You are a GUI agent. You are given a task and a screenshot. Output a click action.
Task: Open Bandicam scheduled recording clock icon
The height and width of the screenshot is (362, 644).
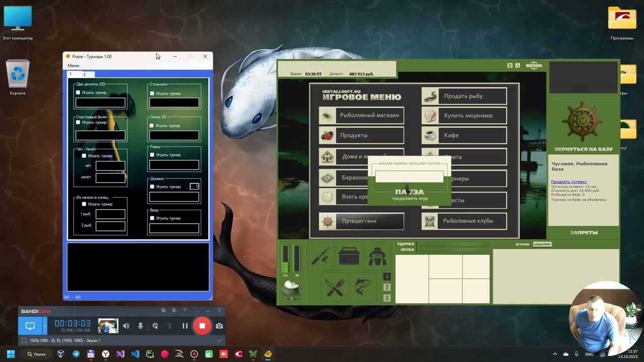pos(174,311)
